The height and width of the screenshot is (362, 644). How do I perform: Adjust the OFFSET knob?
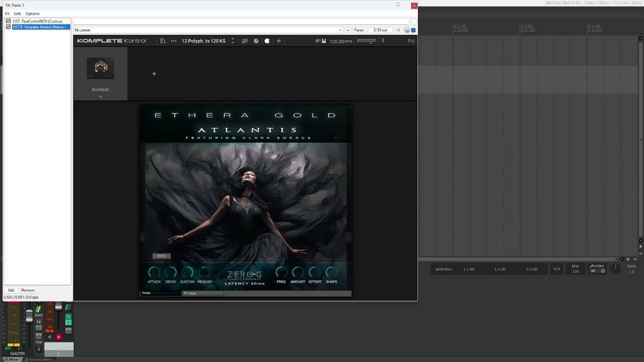(315, 272)
